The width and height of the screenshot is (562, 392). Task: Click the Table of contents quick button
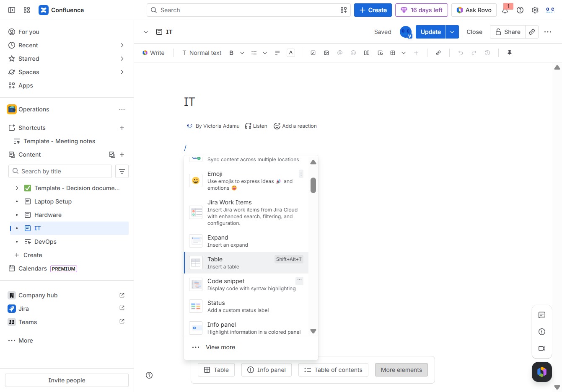tap(333, 370)
